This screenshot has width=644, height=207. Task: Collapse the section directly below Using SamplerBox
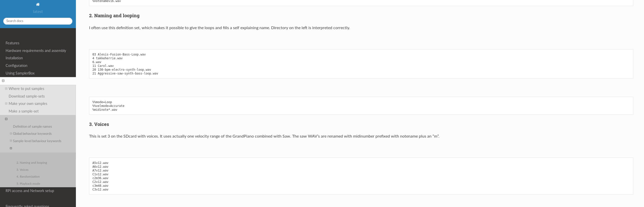3,81
